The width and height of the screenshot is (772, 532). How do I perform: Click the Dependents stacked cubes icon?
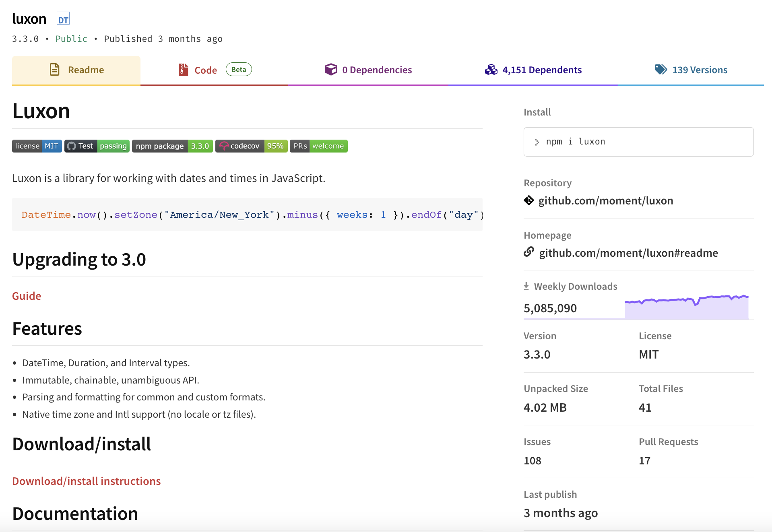(491, 70)
